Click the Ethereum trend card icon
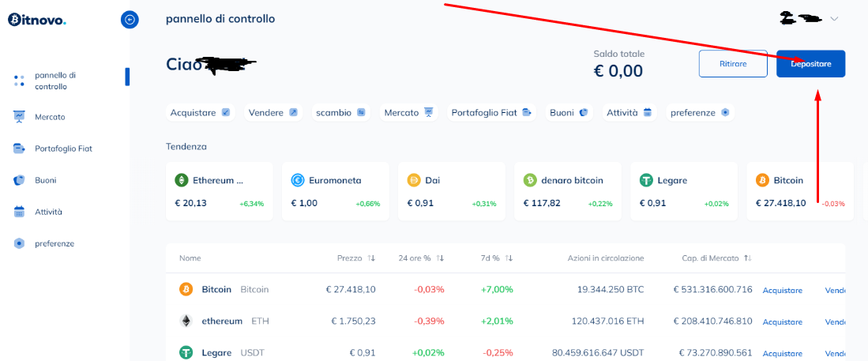 182,180
